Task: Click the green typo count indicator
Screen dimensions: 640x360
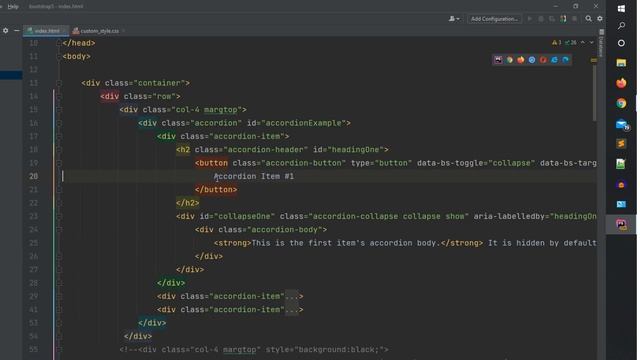Action: (571, 42)
